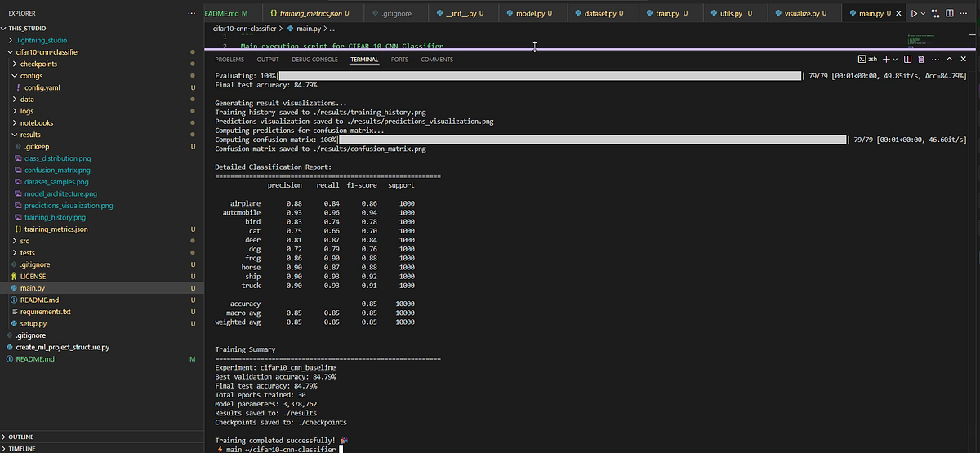Click the zsh terminal shell icon
980x453 pixels.
[868, 59]
